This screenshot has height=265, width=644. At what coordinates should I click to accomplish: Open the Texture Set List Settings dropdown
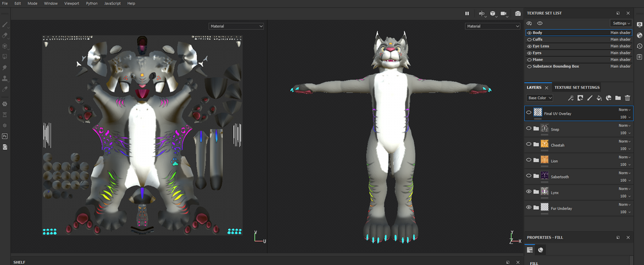(621, 24)
